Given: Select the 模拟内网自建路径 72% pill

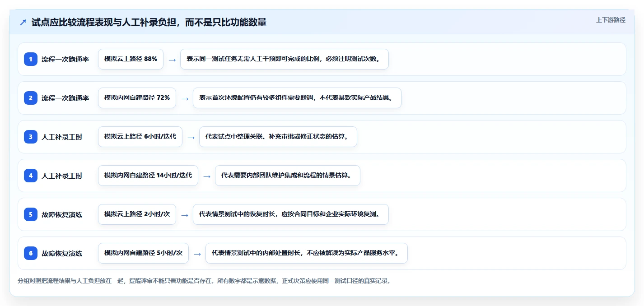Looking at the screenshot, I should coord(137,98).
